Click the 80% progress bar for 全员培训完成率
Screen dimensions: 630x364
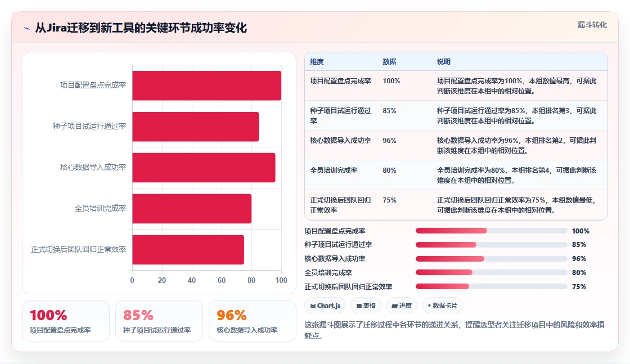click(x=492, y=272)
